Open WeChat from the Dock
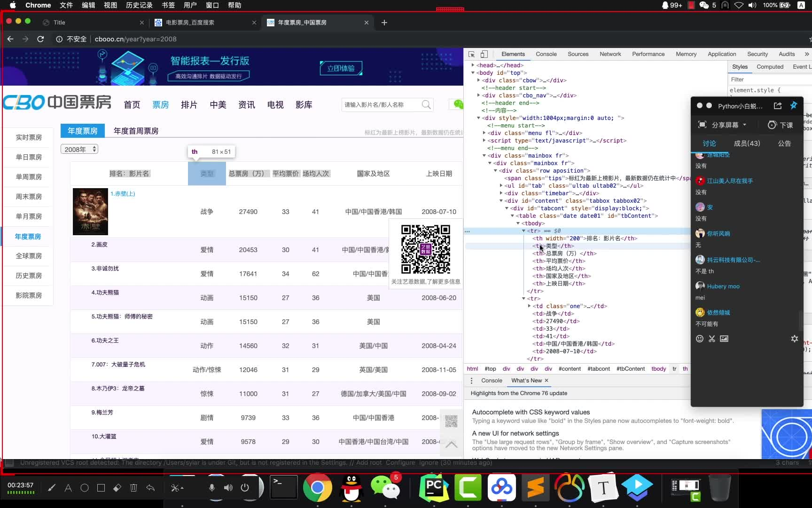 (x=385, y=487)
